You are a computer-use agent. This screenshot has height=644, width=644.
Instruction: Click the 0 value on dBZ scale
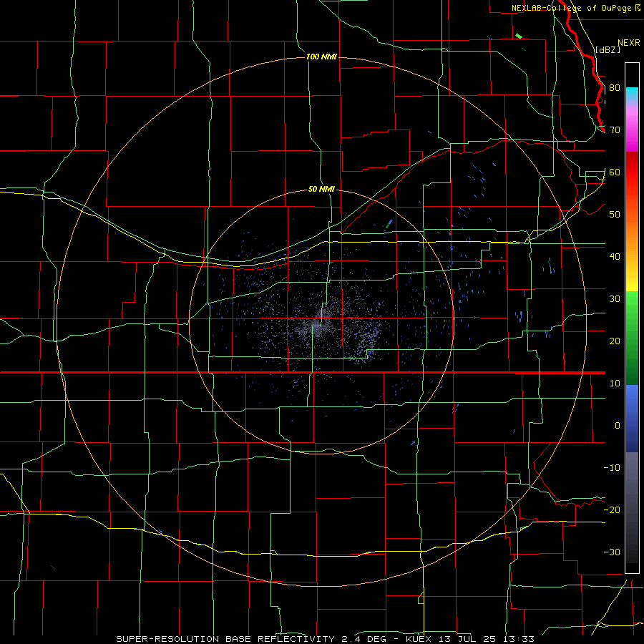pyautogui.click(x=618, y=426)
